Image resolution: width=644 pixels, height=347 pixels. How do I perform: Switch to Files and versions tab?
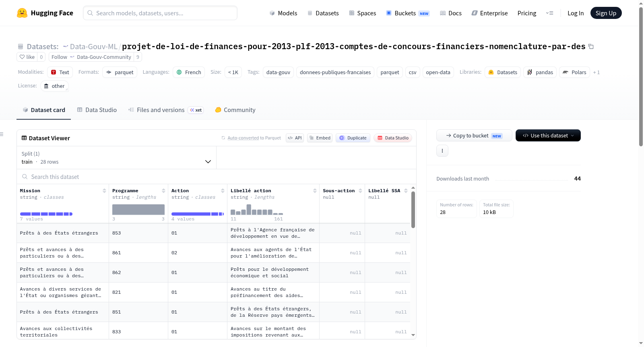coord(166,110)
